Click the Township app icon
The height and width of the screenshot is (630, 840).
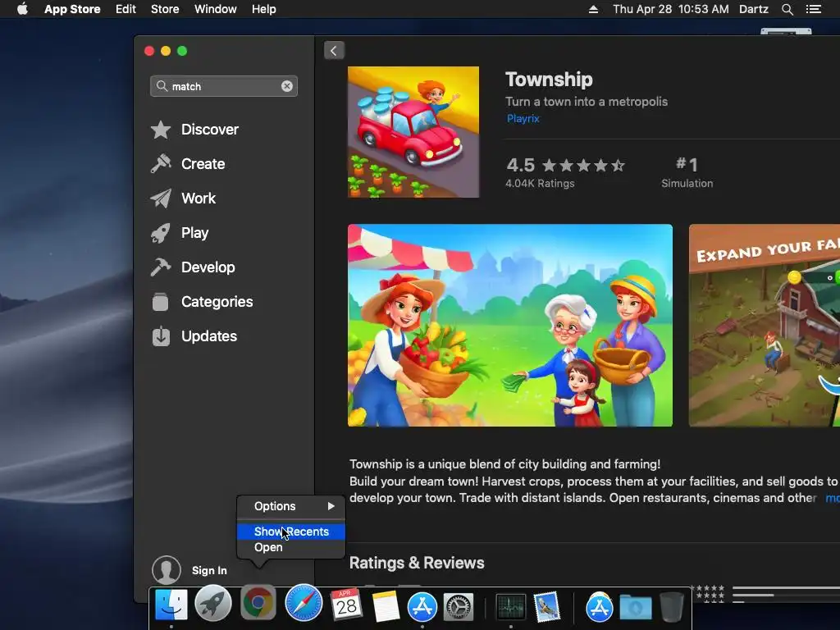coord(413,132)
